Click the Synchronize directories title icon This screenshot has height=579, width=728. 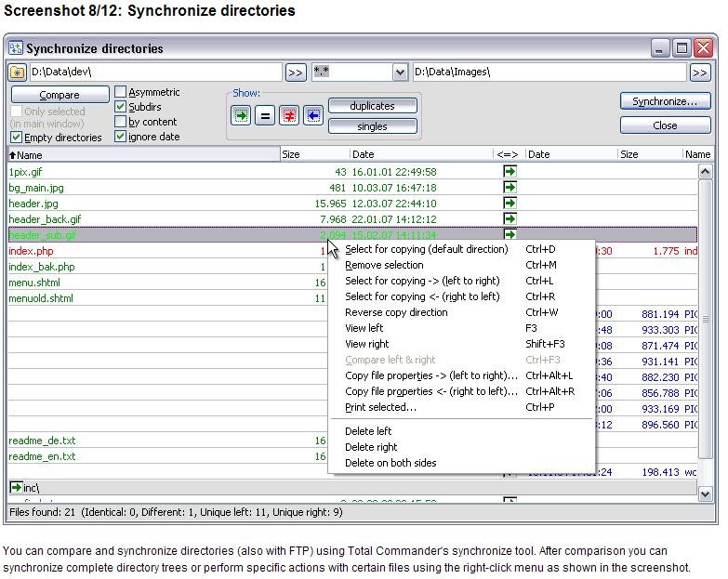[x=16, y=47]
